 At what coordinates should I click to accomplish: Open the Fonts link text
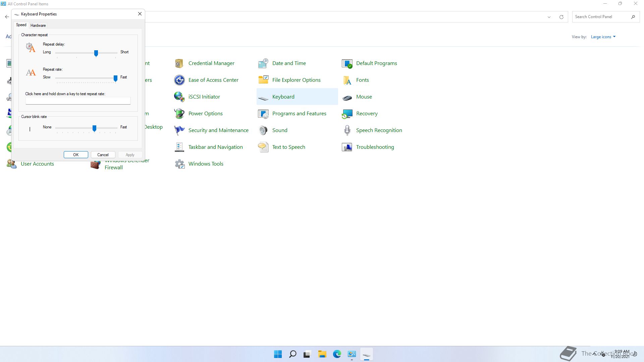(x=363, y=80)
